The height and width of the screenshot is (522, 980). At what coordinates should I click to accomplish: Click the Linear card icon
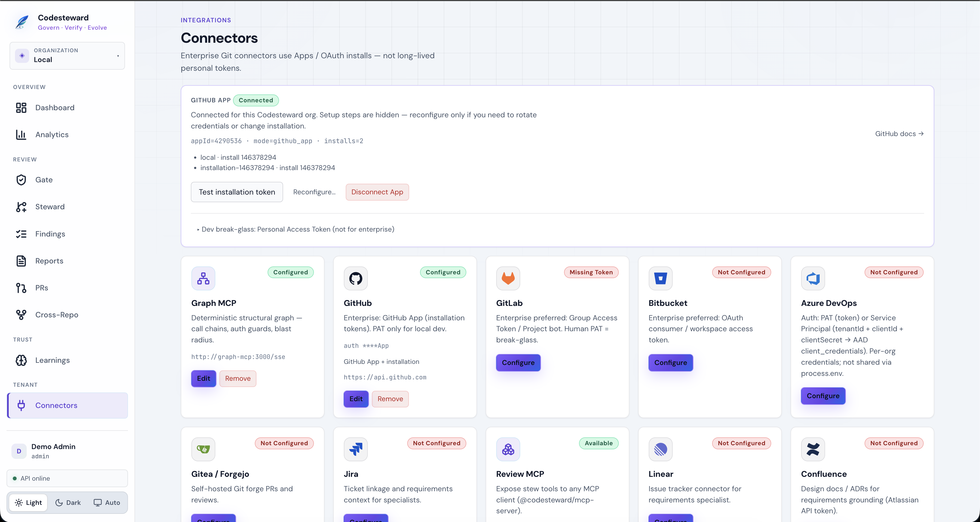[660, 449]
